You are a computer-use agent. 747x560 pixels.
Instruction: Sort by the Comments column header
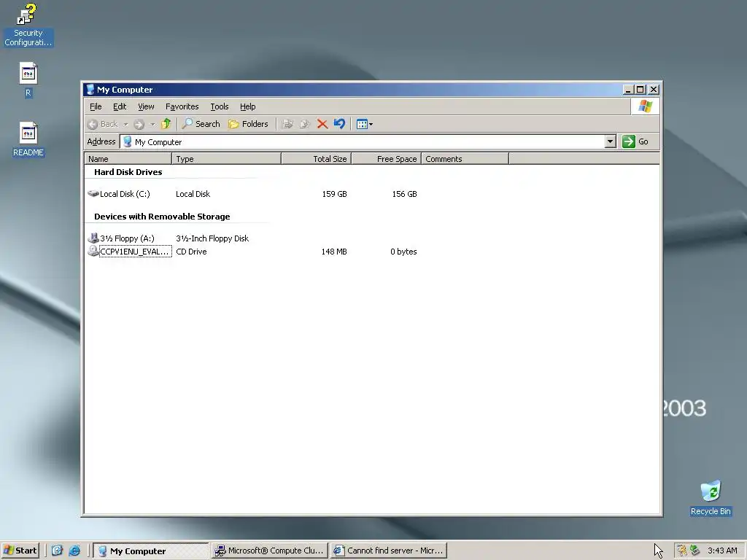pyautogui.click(x=465, y=159)
